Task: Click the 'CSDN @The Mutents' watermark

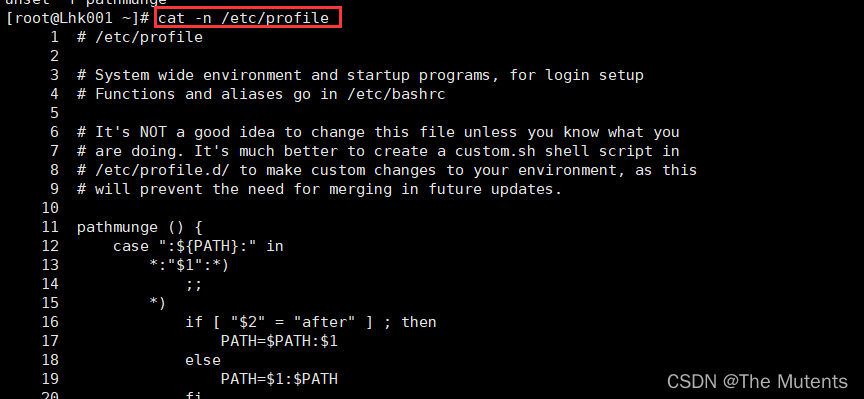Action: point(757,381)
